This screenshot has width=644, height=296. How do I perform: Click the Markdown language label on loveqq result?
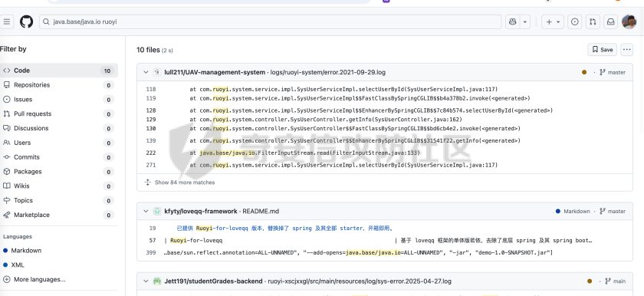click(x=577, y=211)
